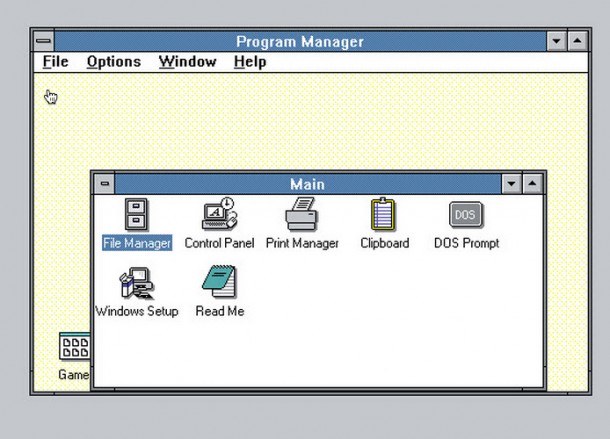The height and width of the screenshot is (439, 610).
Task: Maximize the Main group window
Action: 533,183
